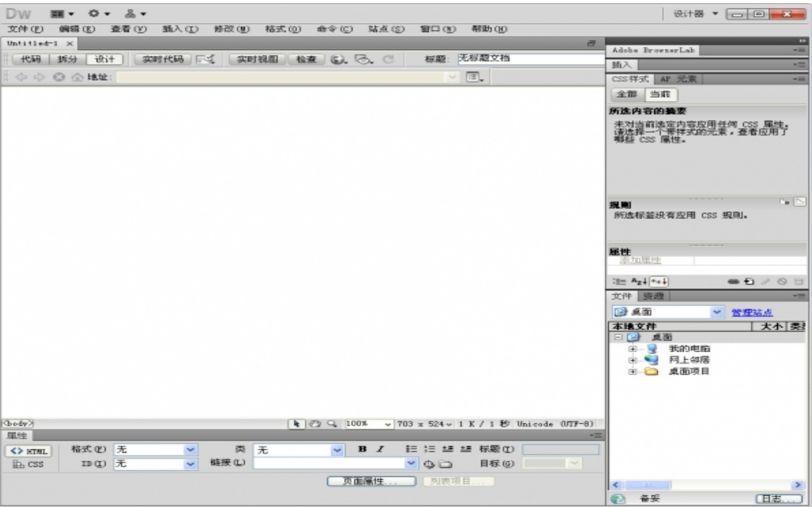Screen dimensions: 812x507
Task: Click the Italic formatting icon
Action: (380, 449)
